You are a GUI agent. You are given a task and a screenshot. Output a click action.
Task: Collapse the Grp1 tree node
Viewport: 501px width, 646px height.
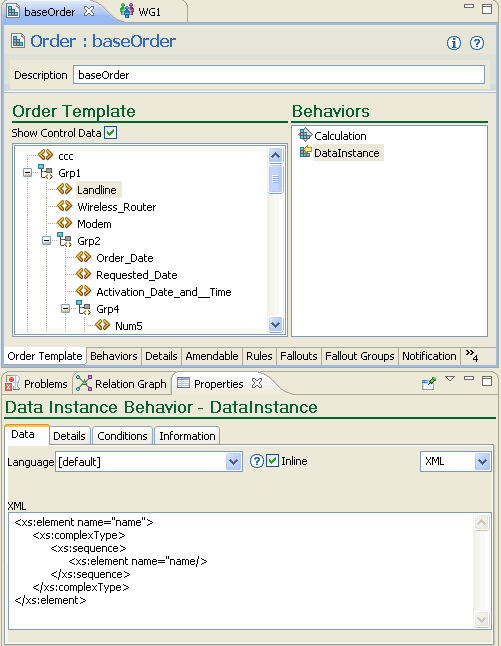tap(28, 173)
